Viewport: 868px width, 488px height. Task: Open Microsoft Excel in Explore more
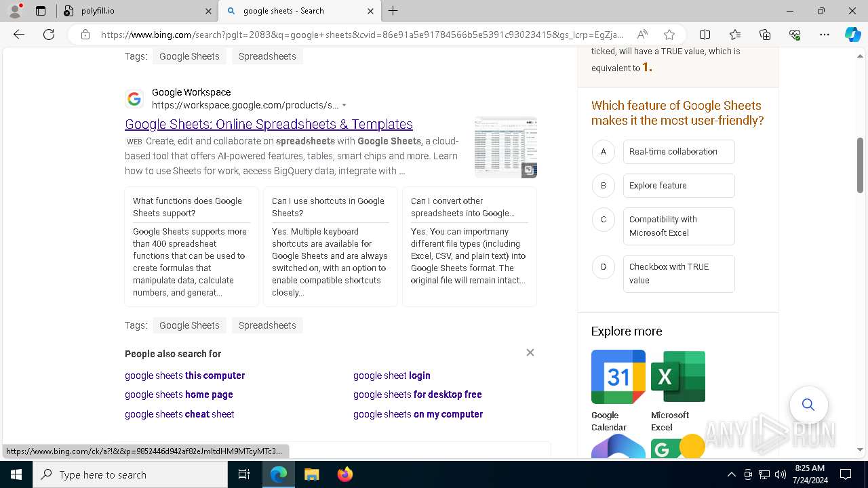[678, 391]
